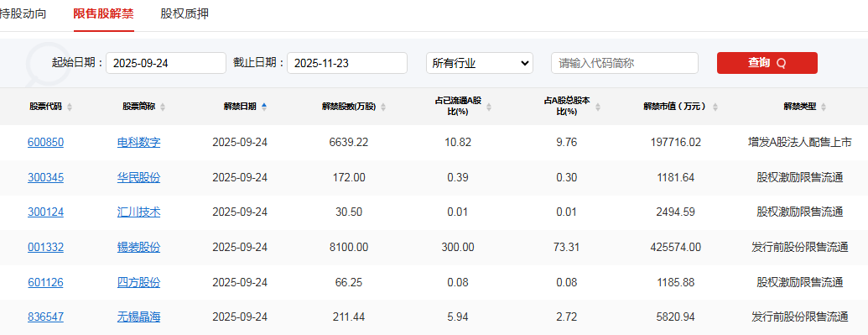This screenshot has width=868, height=335.
Task: Select total share ratio 9.76
Action: pos(566,143)
